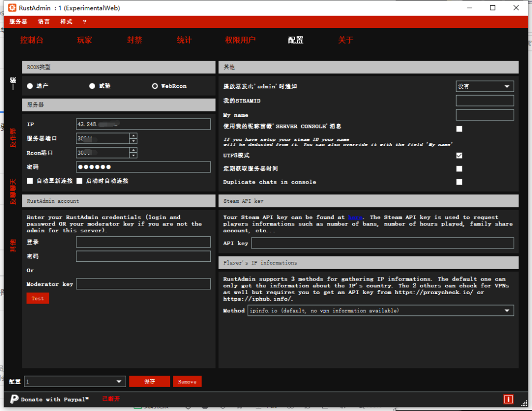Open the 配置 profile dropdown at bottom

coord(75,381)
